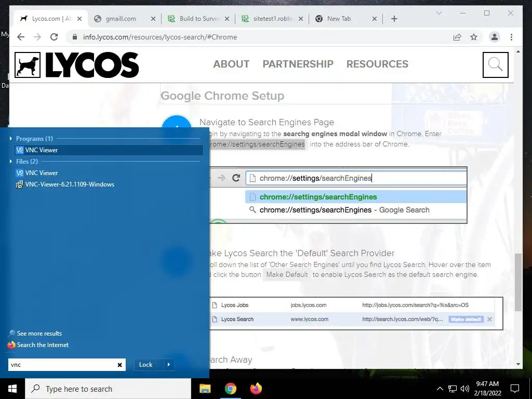Viewport: 532px width, 399px height.
Task: Click the forward navigation arrow
Action: coord(37,37)
